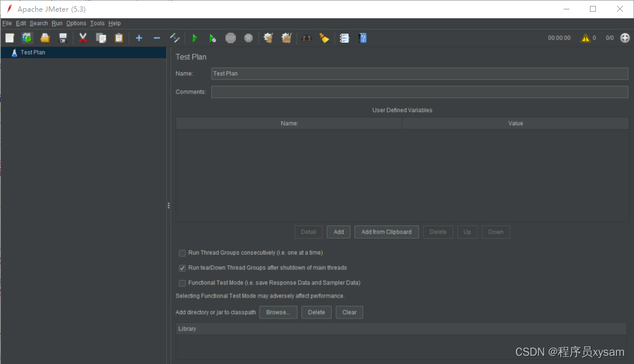Start the test with green play icon
The image size is (634, 364).
pos(194,38)
